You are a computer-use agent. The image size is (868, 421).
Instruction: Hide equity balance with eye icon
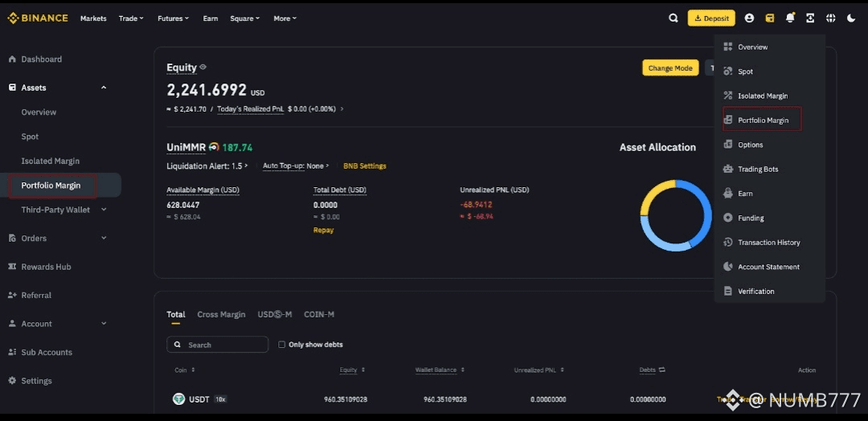(x=203, y=67)
